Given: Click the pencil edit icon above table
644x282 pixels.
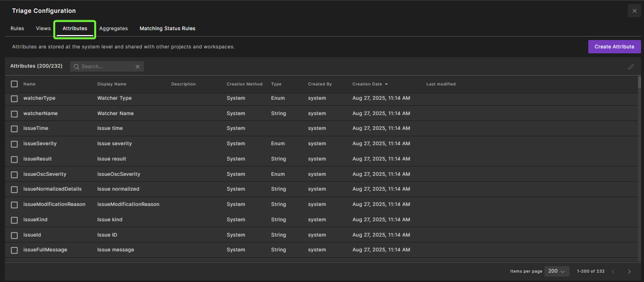Looking at the screenshot, I should click(631, 67).
